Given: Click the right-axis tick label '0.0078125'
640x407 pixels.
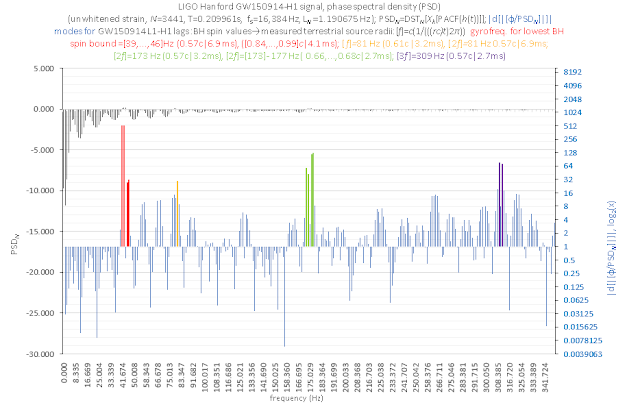Looking at the screenshot, I should pos(583,340).
